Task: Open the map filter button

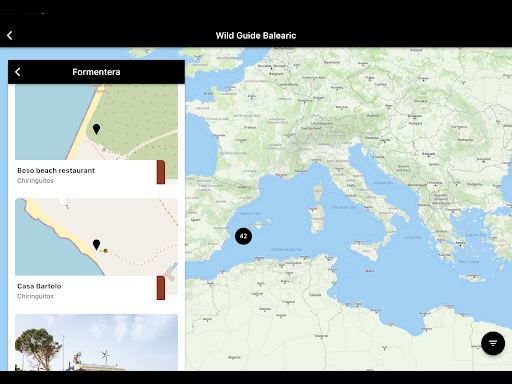Action: point(493,343)
